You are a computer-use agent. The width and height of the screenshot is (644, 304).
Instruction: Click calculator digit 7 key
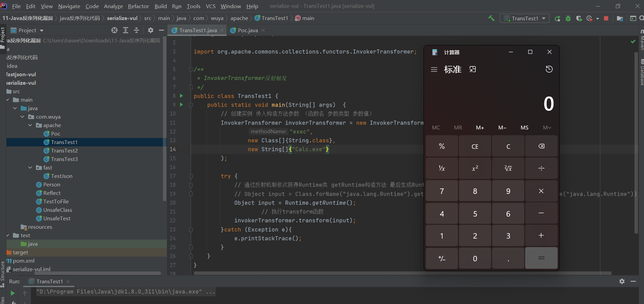(442, 191)
